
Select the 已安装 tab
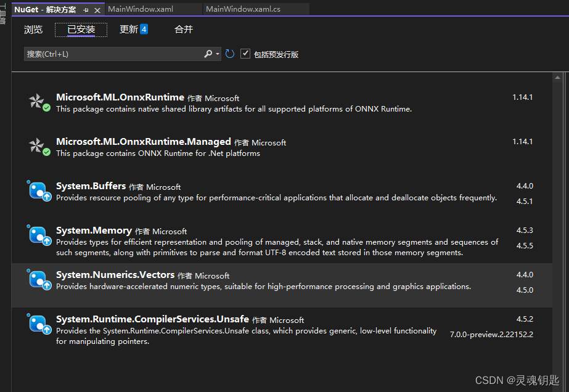pos(81,30)
